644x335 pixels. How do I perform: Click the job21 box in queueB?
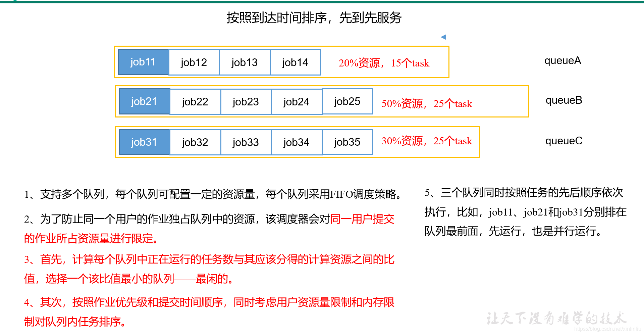[145, 101]
